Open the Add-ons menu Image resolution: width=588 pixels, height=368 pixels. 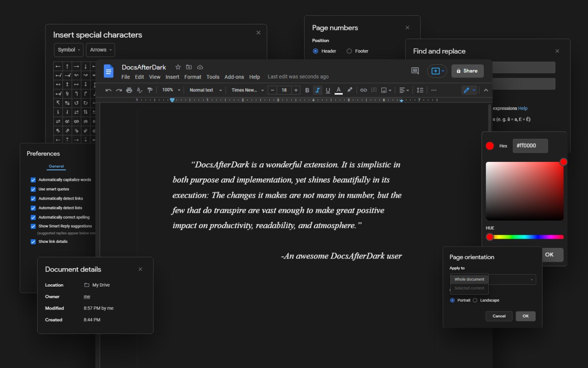[234, 77]
